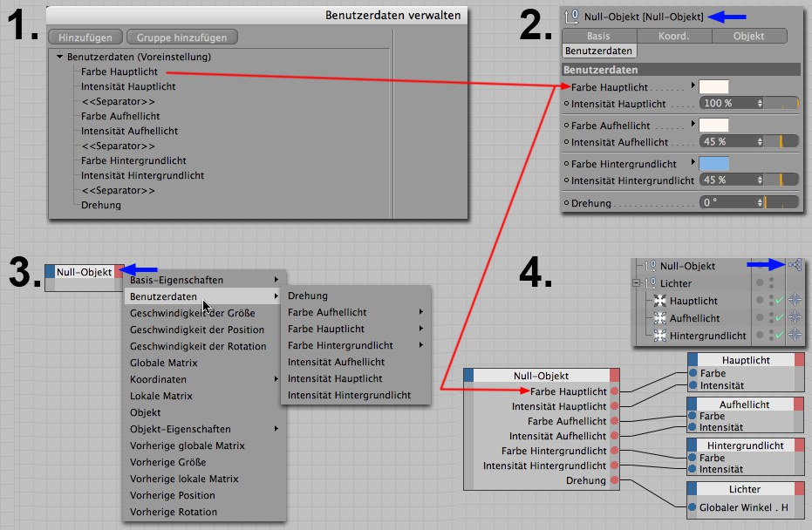Screen dimensions: 812x530
Task: Click the Gruppe hinzufügen button
Action: [x=181, y=37]
